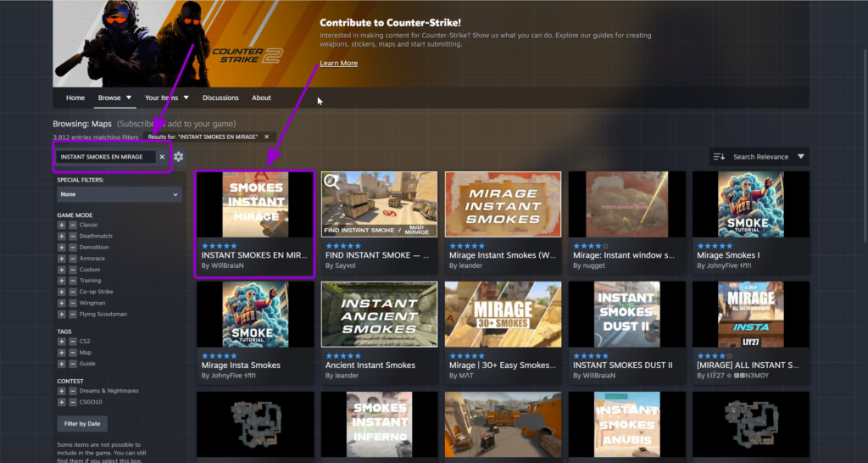868x463 pixels.
Task: Remove the 'Results for' filter tag X
Action: coord(266,137)
